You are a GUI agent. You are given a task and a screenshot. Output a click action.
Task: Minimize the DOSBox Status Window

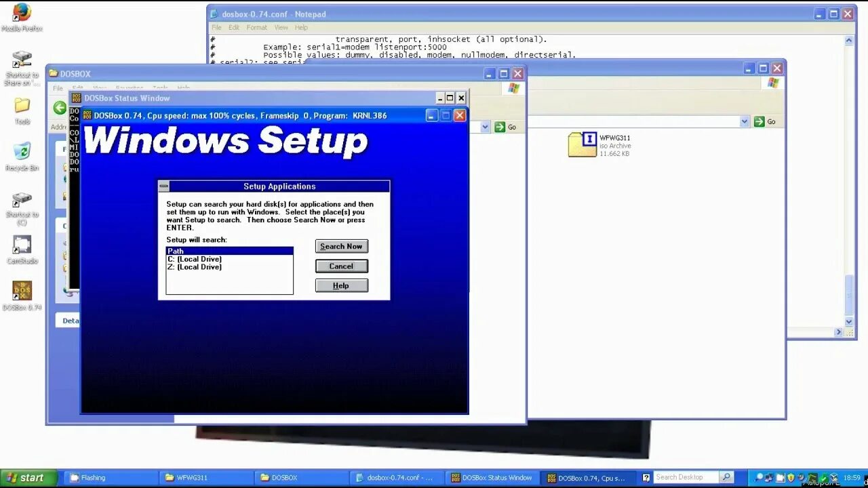coord(439,98)
